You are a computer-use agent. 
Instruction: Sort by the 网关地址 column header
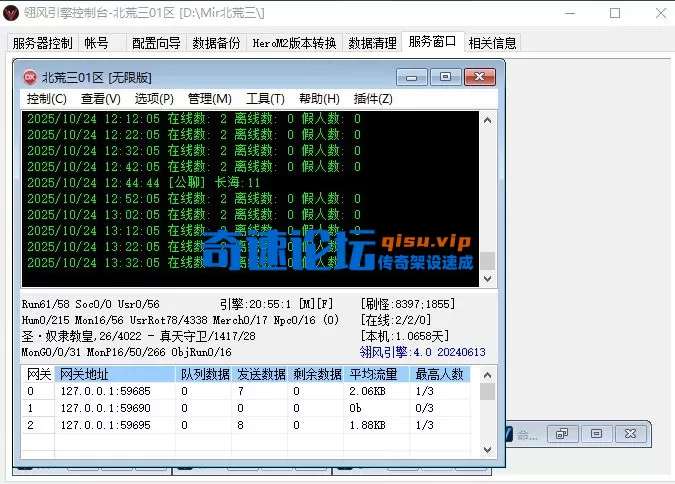115,374
